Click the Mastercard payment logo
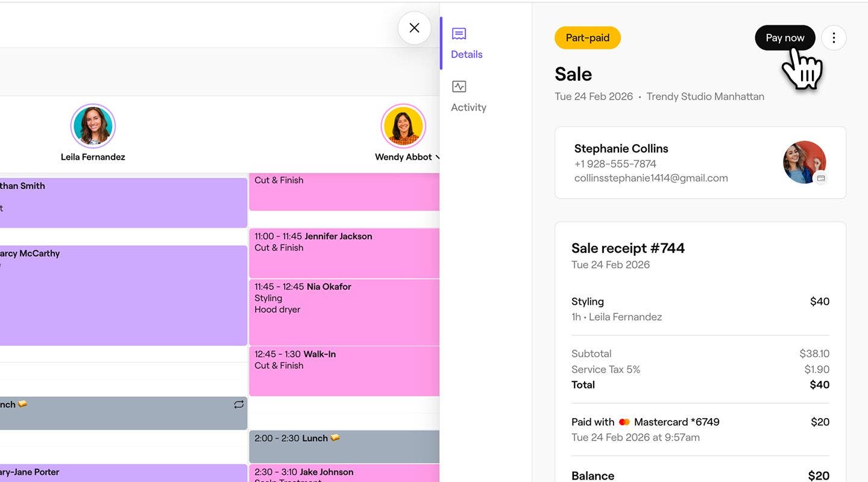This screenshot has height=482, width=868. (624, 422)
